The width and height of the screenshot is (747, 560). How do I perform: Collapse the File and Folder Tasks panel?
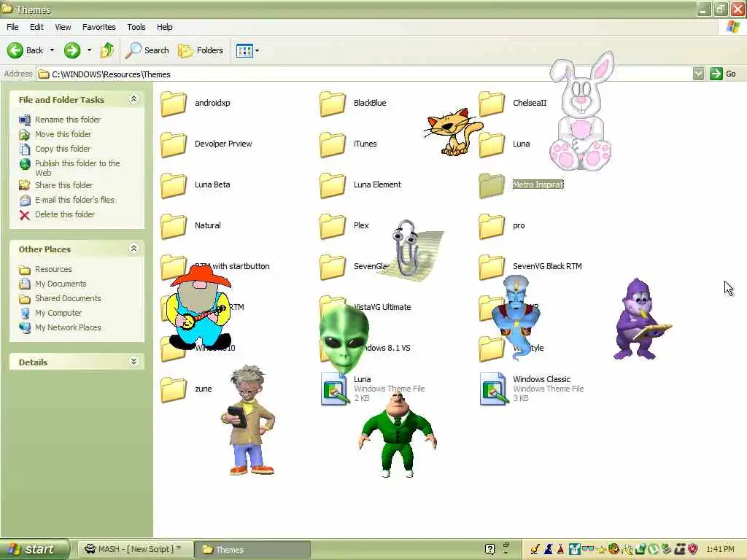point(134,99)
